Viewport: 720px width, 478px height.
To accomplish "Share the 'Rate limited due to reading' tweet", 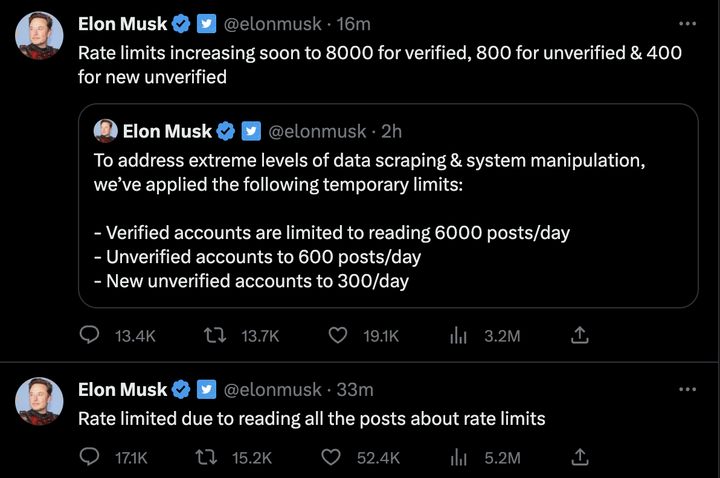I will tap(579, 457).
